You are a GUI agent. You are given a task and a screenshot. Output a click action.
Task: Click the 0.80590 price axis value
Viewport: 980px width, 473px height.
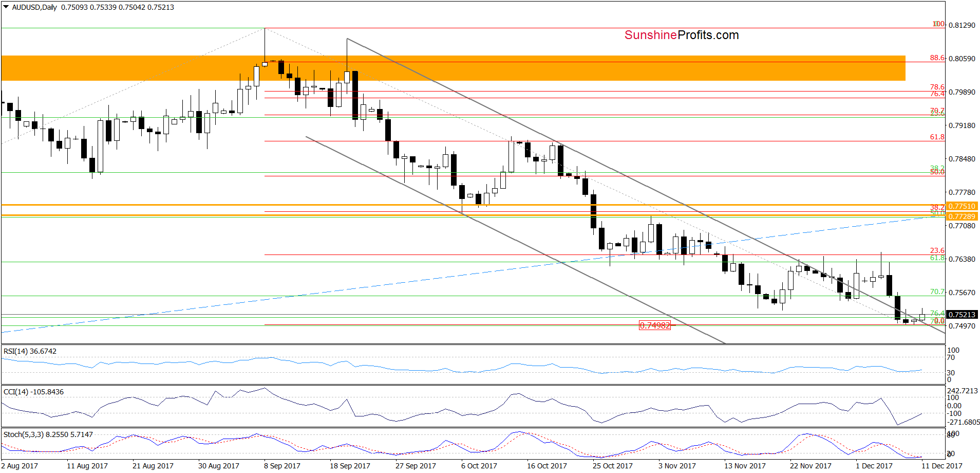click(962, 59)
